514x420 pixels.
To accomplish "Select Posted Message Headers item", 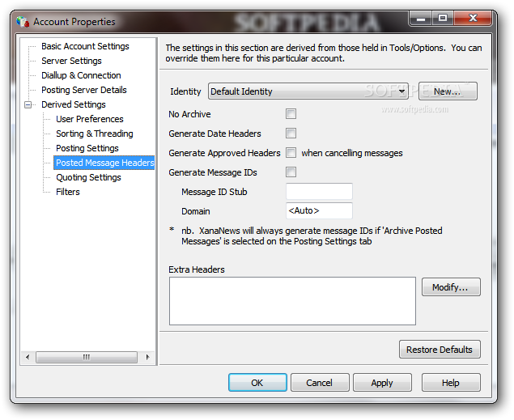I will click(104, 163).
